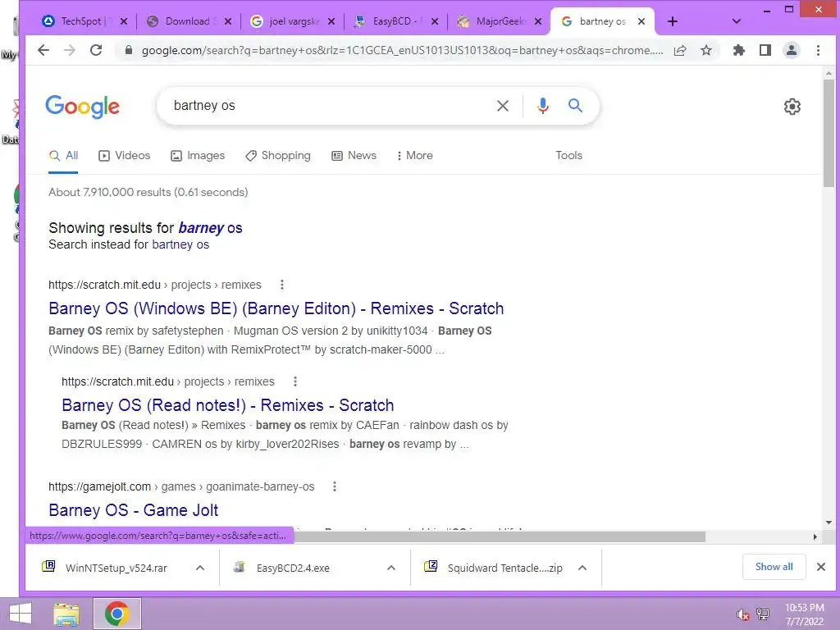Click the horizontal scrollbar thumb
This screenshot has width=840, height=630.
498,536
